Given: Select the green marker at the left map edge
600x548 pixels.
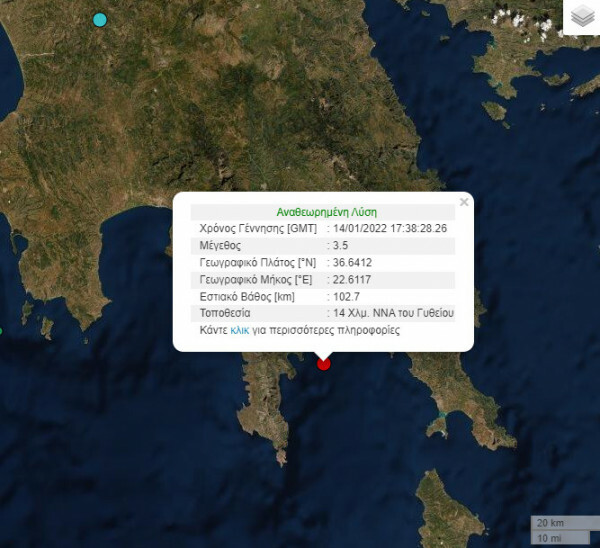Looking at the screenshot, I should pos(1,331).
